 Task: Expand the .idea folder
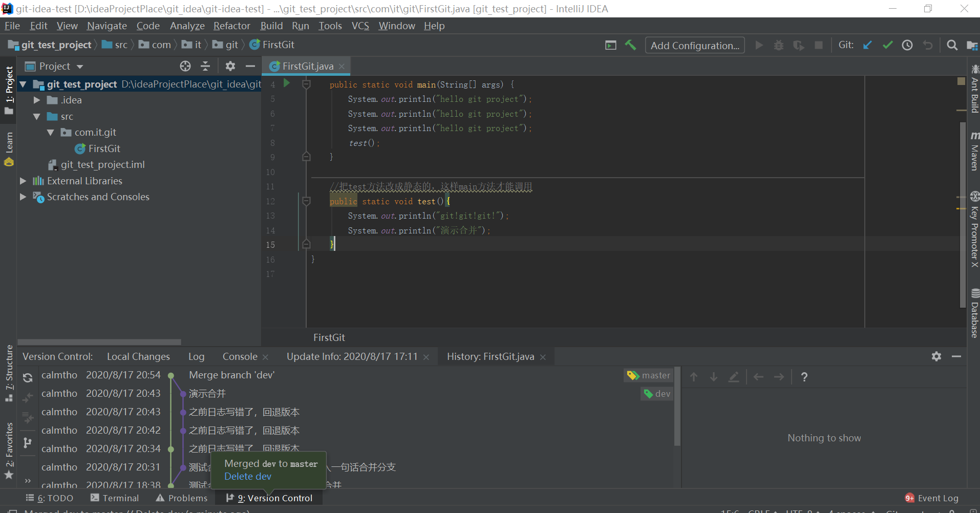36,100
